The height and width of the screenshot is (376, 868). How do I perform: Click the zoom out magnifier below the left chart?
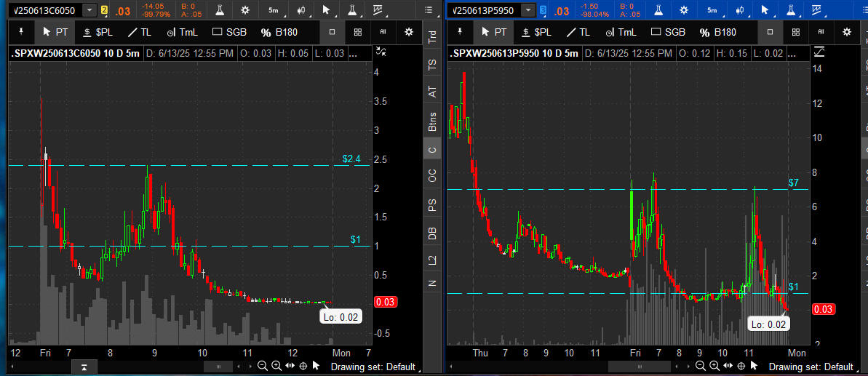click(x=263, y=366)
